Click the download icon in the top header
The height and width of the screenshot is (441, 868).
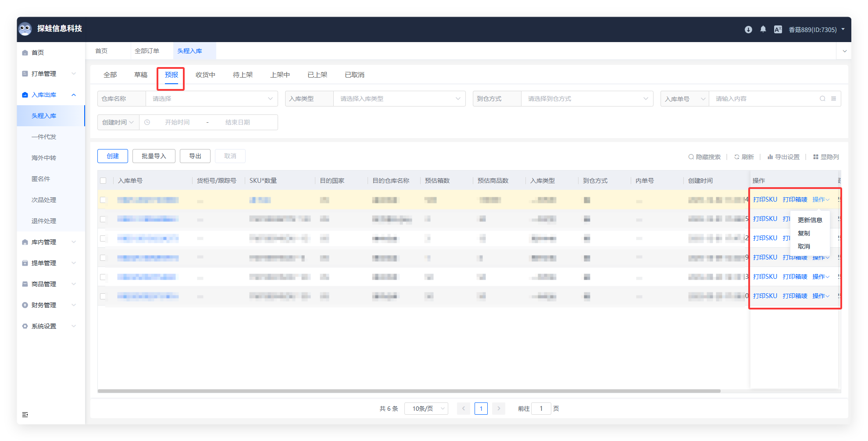pyautogui.click(x=748, y=29)
